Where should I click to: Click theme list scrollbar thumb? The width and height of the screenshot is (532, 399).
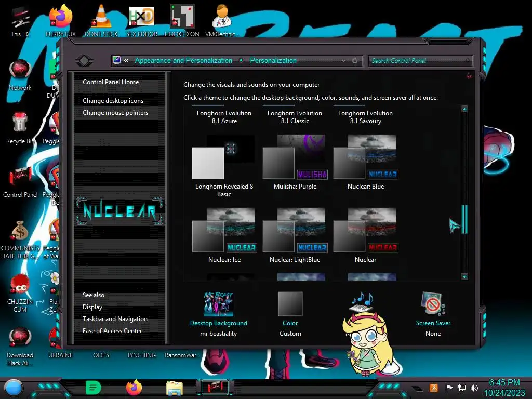pyautogui.click(x=464, y=219)
